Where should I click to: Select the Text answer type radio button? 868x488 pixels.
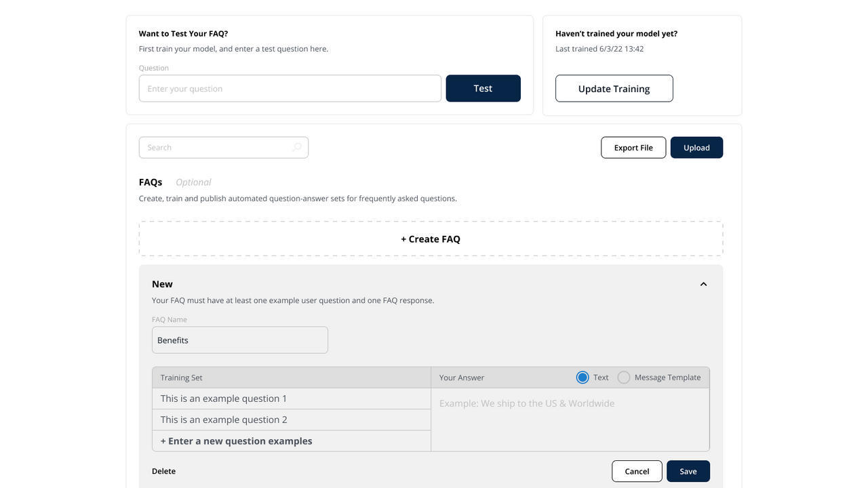582,377
